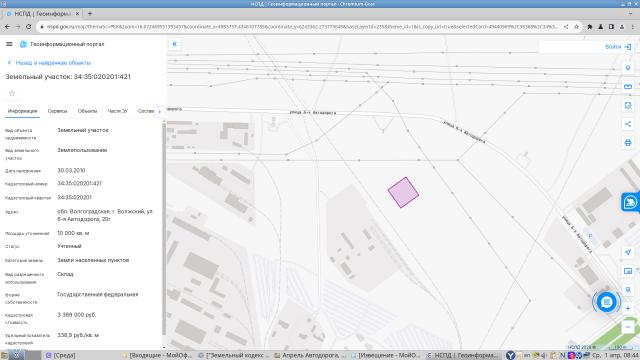640x360 pixels.
Task: Print the current map
Action: click(628, 143)
